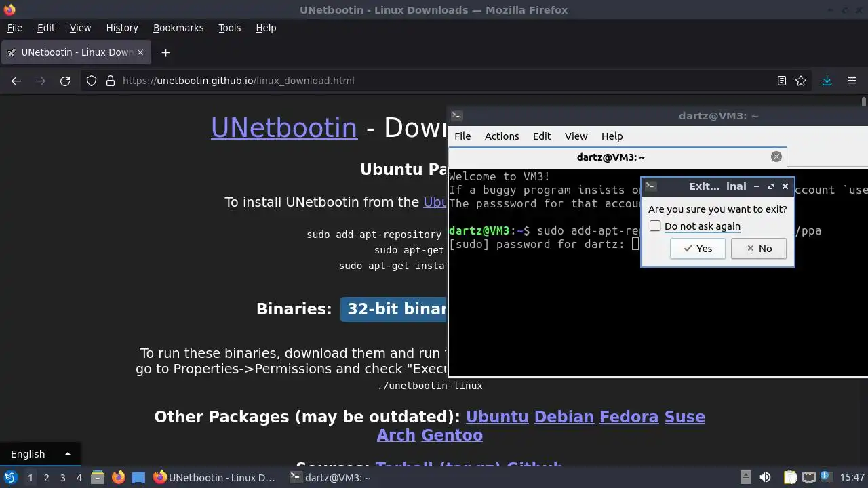The width and height of the screenshot is (868, 488).
Task: Click the padlock site security icon
Action: pos(111,81)
